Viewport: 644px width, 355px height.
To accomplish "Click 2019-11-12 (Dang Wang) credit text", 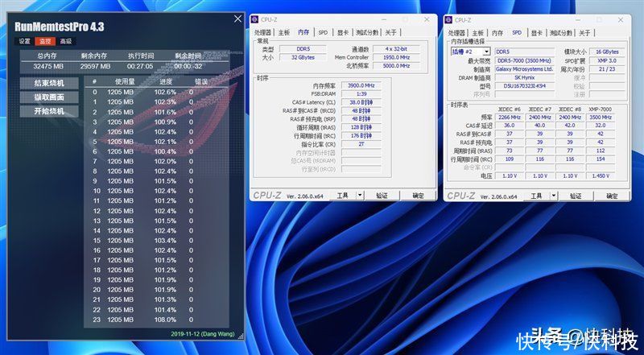I will pos(203,334).
